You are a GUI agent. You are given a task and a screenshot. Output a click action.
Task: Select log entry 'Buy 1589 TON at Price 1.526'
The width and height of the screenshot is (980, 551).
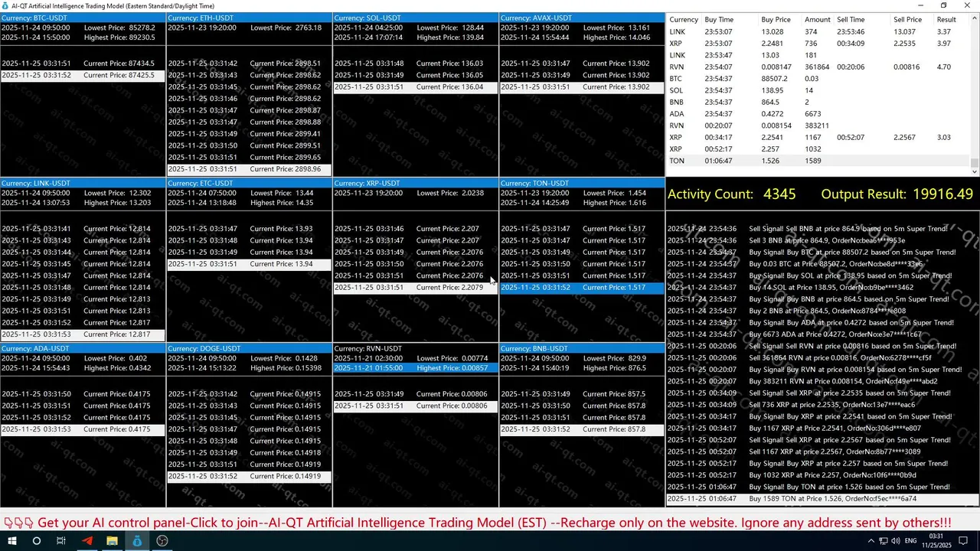[822, 499]
